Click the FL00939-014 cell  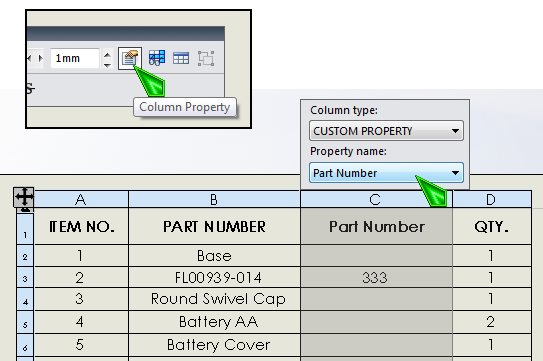[x=214, y=277]
